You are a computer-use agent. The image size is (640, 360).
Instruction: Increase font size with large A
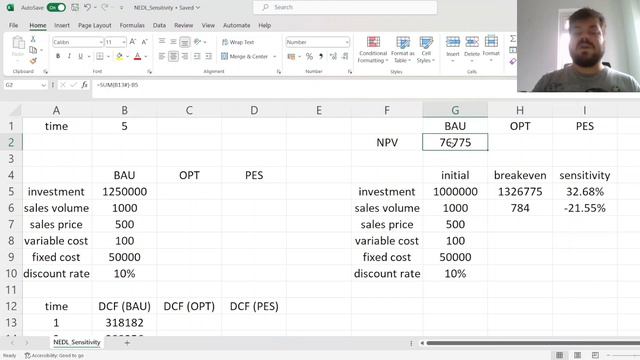coord(133,42)
